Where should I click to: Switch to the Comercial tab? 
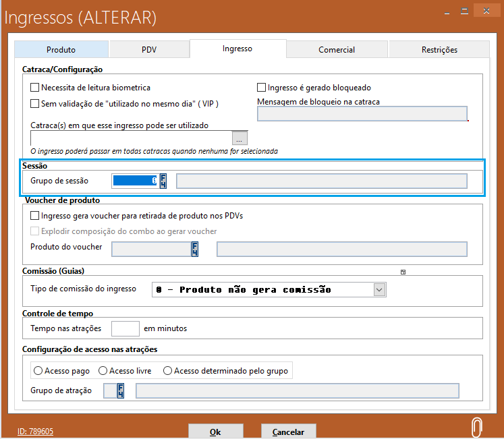(x=337, y=49)
